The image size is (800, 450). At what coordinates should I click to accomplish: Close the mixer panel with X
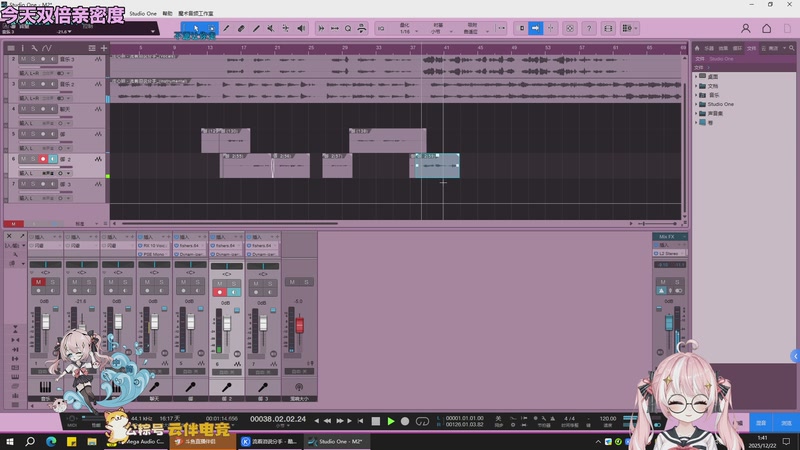point(9,236)
